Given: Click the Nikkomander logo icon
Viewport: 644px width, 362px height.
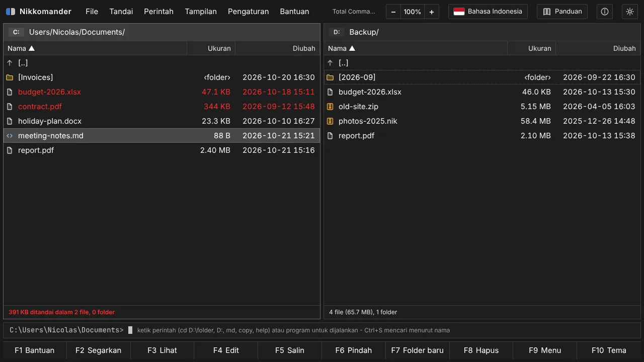Looking at the screenshot, I should 11,12.
